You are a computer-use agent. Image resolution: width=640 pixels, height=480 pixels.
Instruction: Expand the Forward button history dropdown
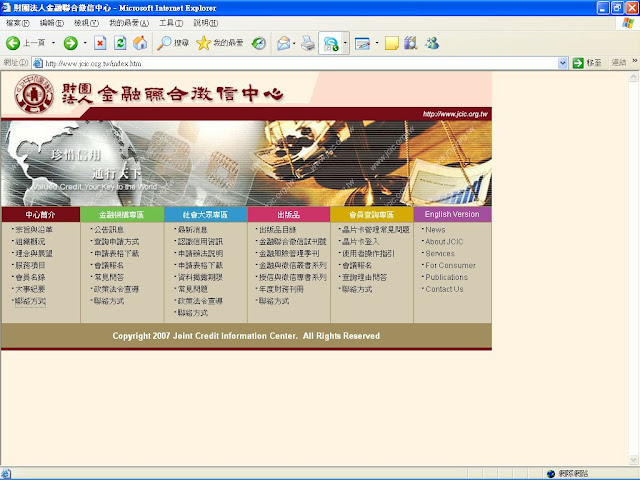pyautogui.click(x=85, y=43)
